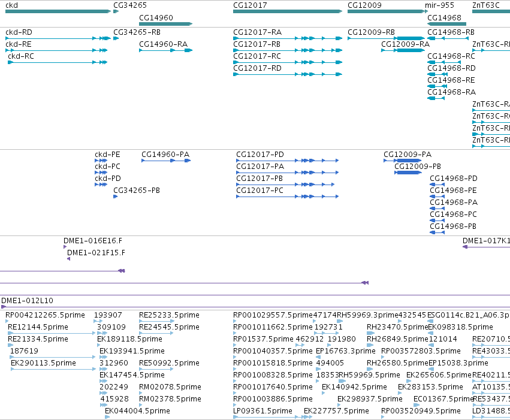Image resolution: width=510 pixels, height=420 pixels.
Task: Select the RP004212265.5prime EST label
Action: pos(45,315)
